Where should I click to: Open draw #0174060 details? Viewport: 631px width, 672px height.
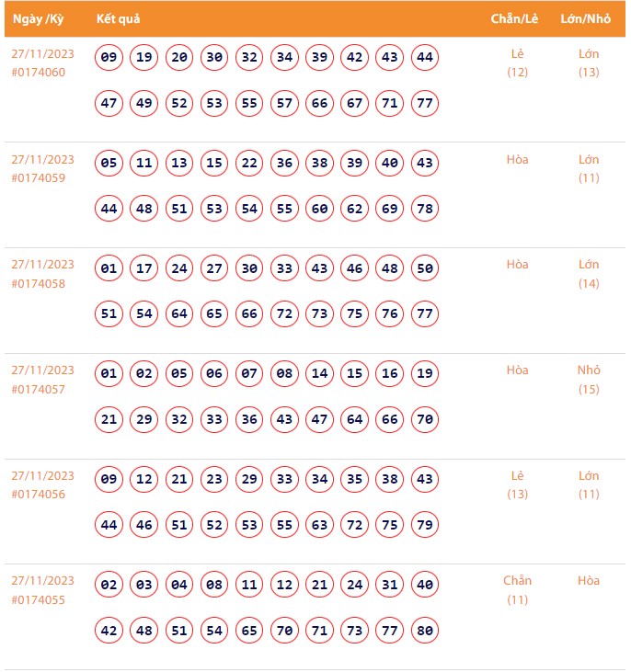point(39,72)
